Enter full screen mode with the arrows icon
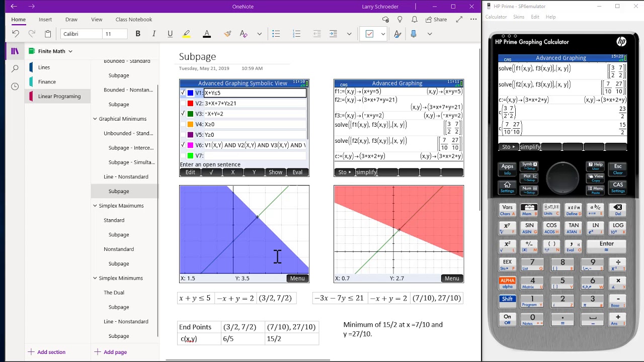 [459, 20]
